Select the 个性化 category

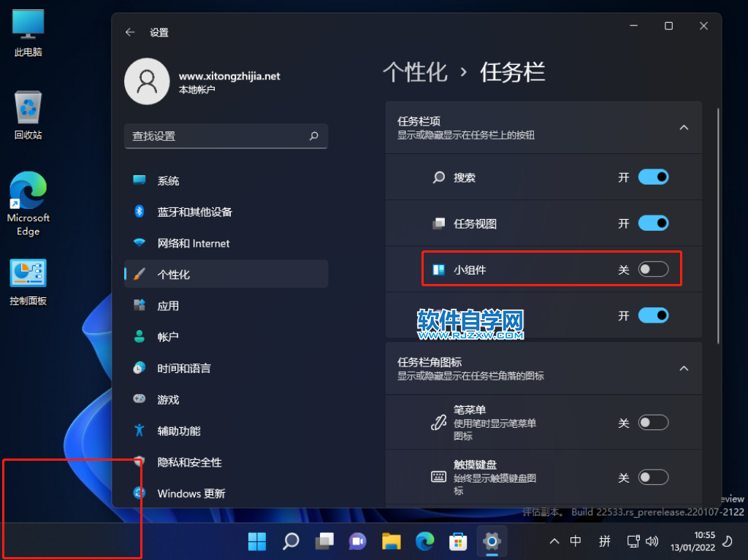226,275
